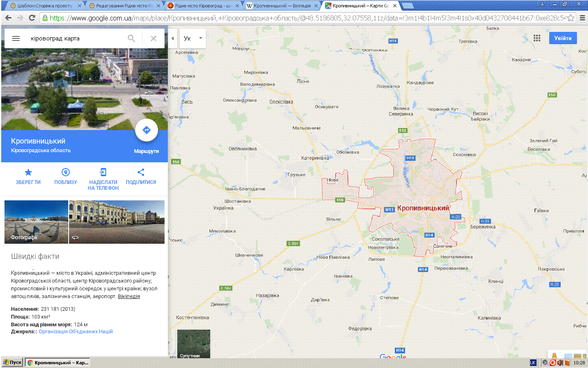This screenshot has height=368, width=588.
Task: Switch to Кропивницький — Вікіпедія tab
Action: coord(281,6)
